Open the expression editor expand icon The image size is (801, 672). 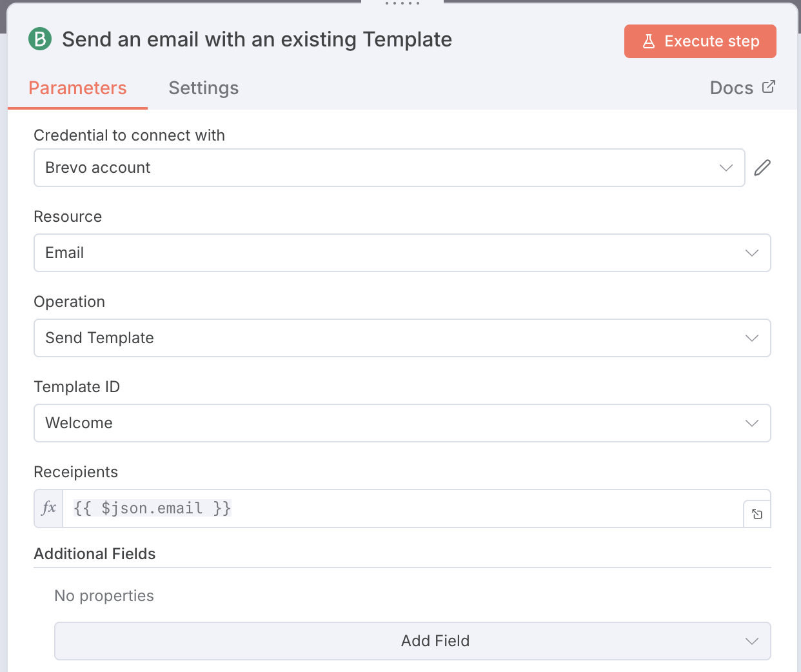click(x=757, y=514)
